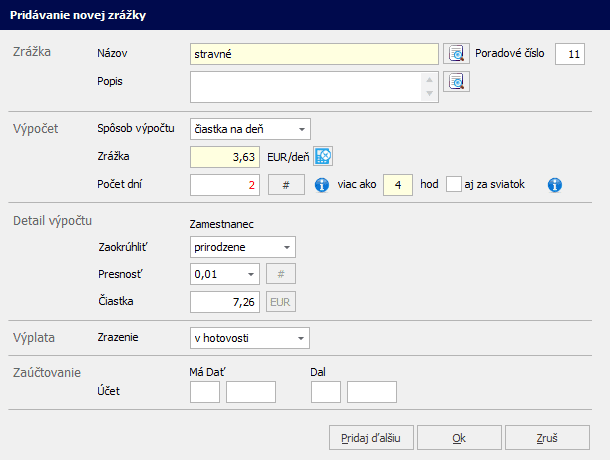
Task: Click the Názov text field containing stravné
Action: (313, 54)
